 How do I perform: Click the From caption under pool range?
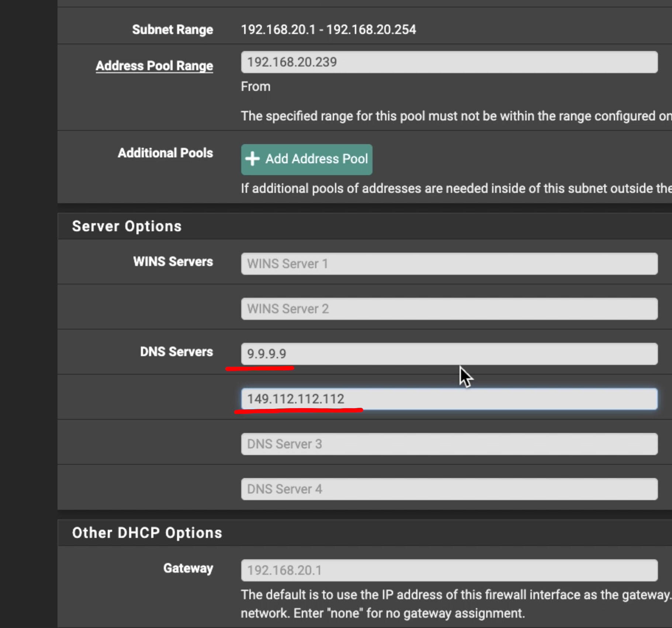click(x=256, y=87)
